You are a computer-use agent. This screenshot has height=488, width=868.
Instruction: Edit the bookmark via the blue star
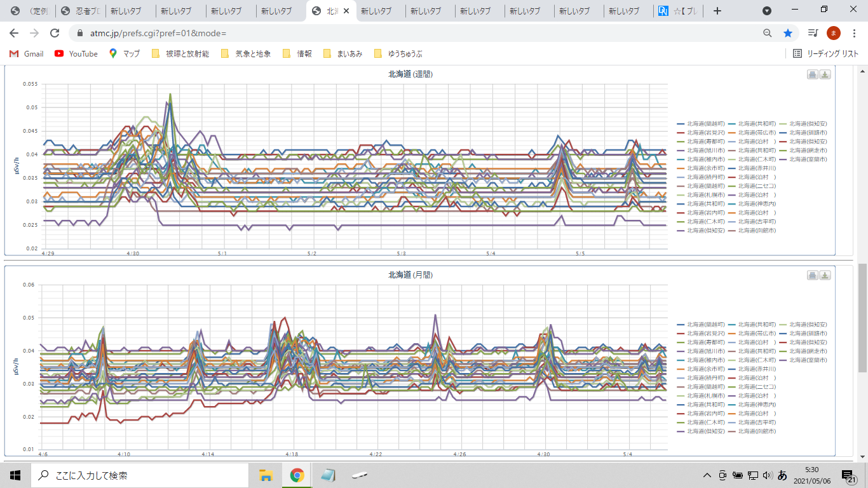788,33
